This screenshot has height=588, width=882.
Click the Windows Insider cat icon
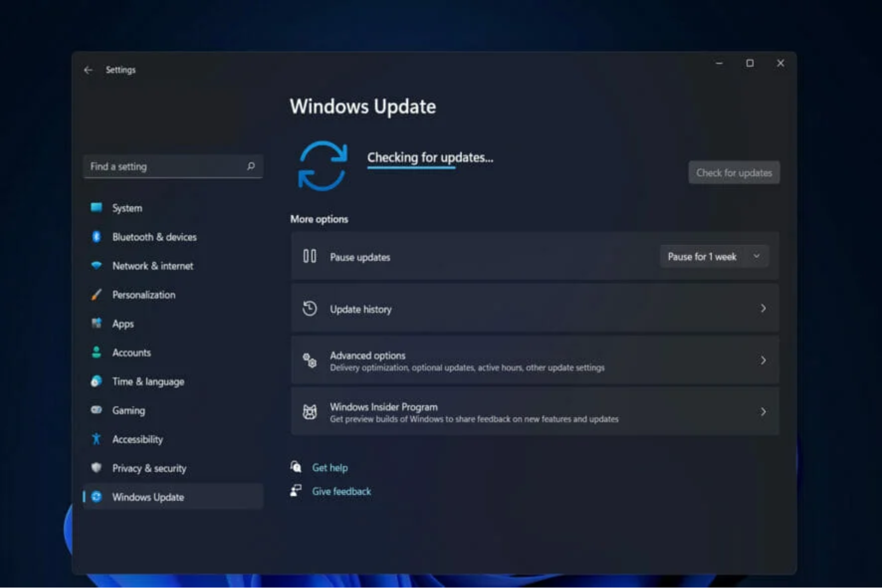[x=310, y=412]
